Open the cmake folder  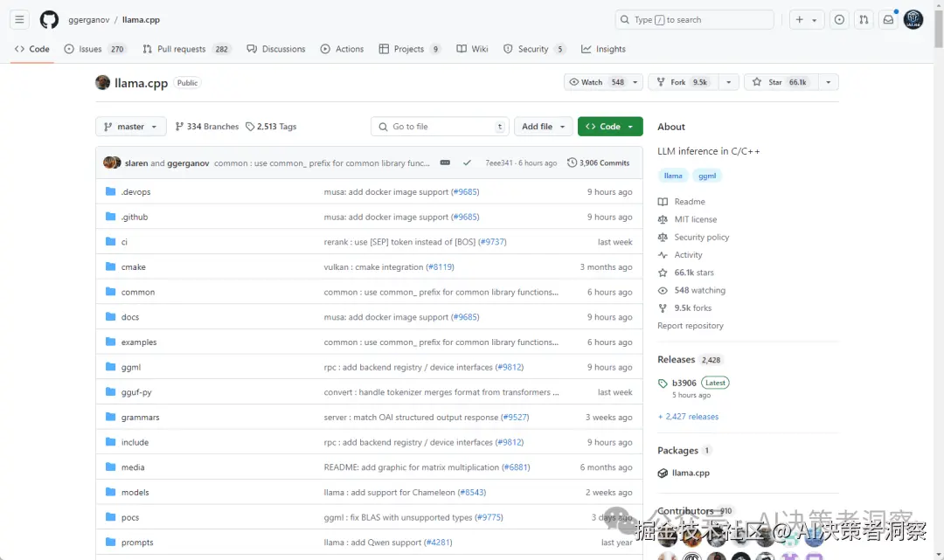[133, 267]
